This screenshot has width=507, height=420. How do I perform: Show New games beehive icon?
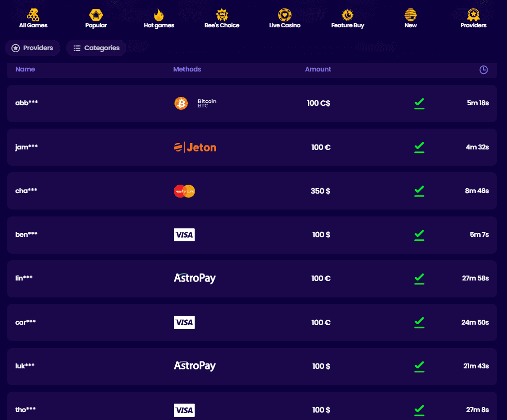411,15
